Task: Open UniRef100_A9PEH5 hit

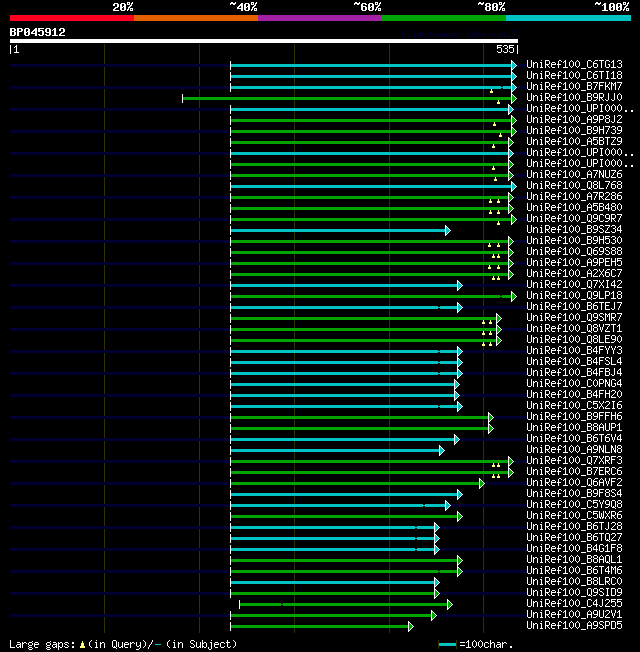Action: pos(574,262)
